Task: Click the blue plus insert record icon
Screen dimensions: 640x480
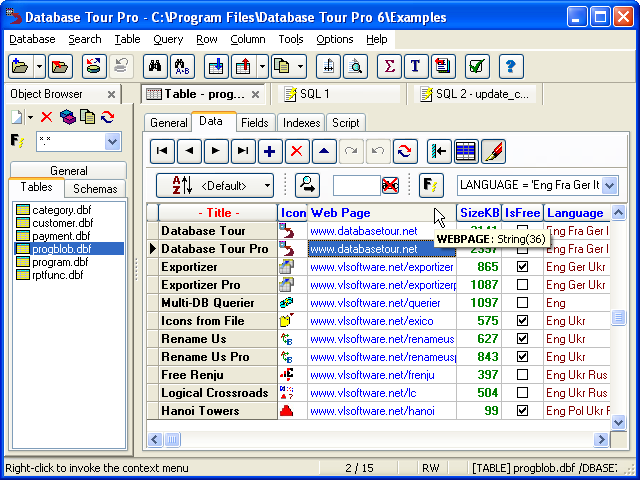Action: [x=270, y=151]
